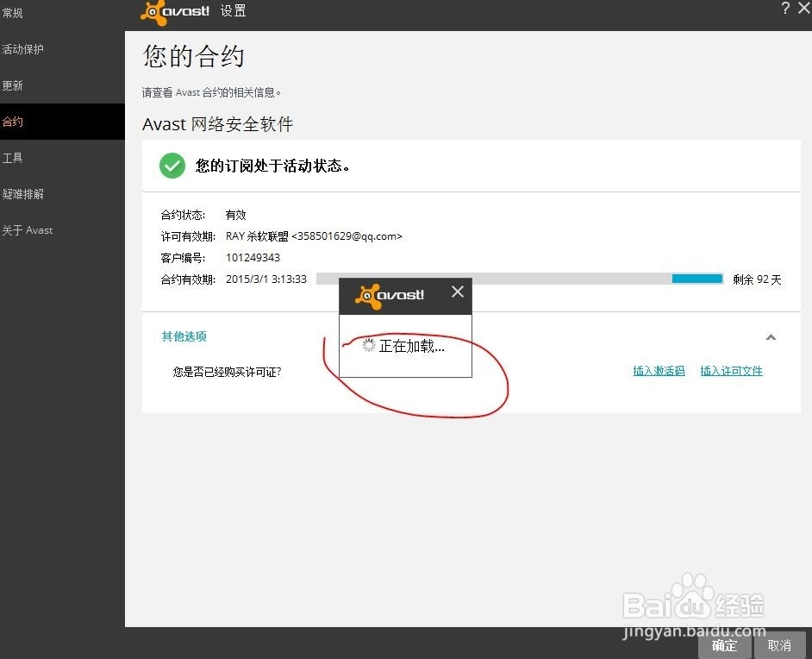Click the 其他选项 heading
The height and width of the screenshot is (659, 812).
click(x=184, y=336)
